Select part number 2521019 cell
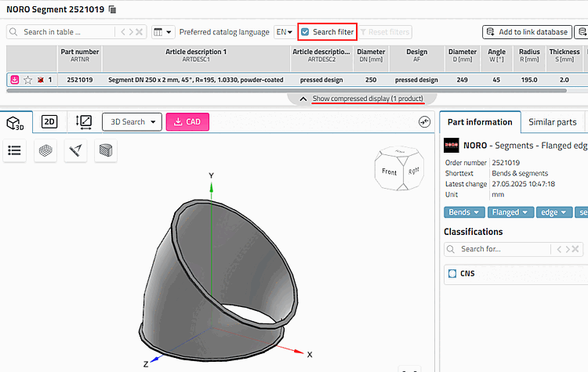This screenshot has height=372, width=588. (x=80, y=80)
